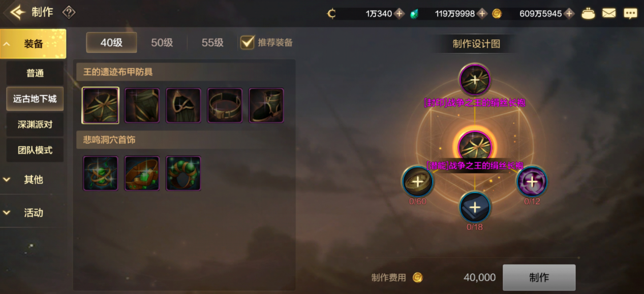Select the boots armor item thumbnail
The image size is (644, 294).
click(266, 105)
